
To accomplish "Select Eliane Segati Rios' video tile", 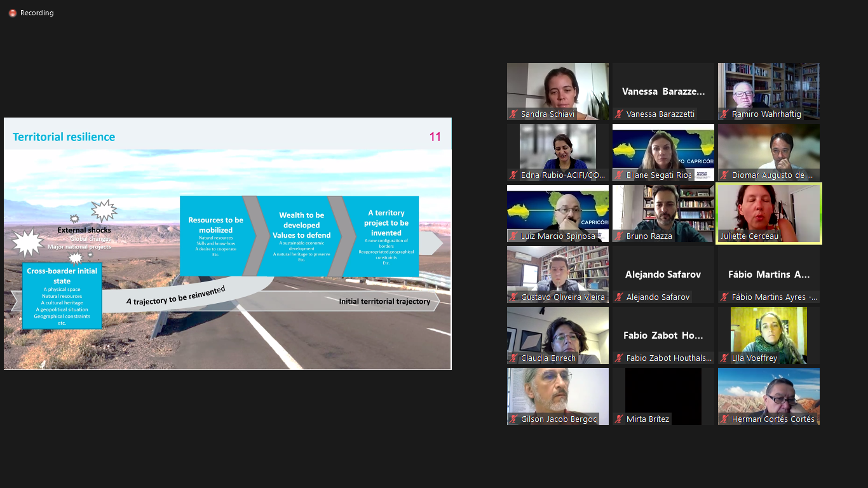I will [x=663, y=152].
